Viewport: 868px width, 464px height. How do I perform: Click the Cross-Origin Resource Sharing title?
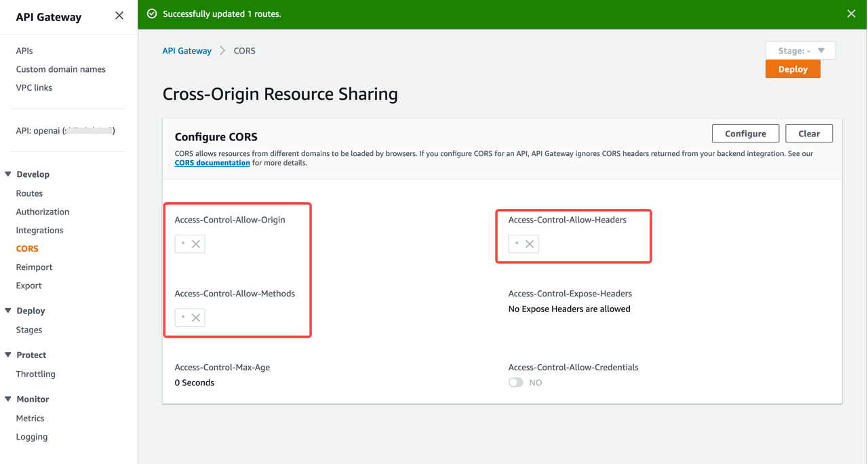pos(280,94)
